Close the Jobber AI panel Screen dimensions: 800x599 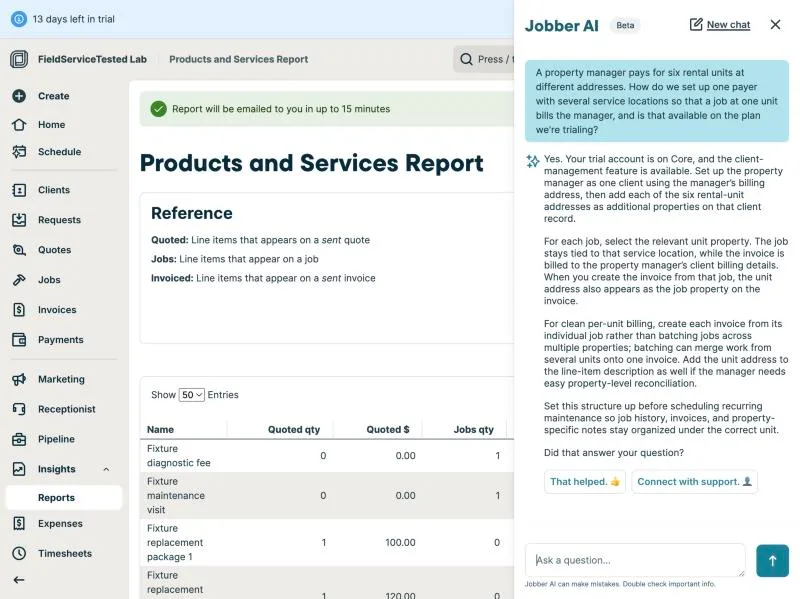(776, 24)
